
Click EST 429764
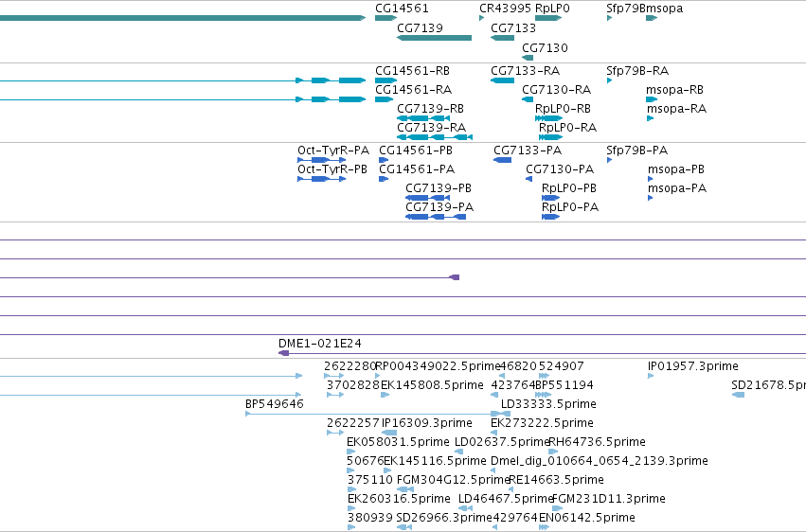pos(515,518)
